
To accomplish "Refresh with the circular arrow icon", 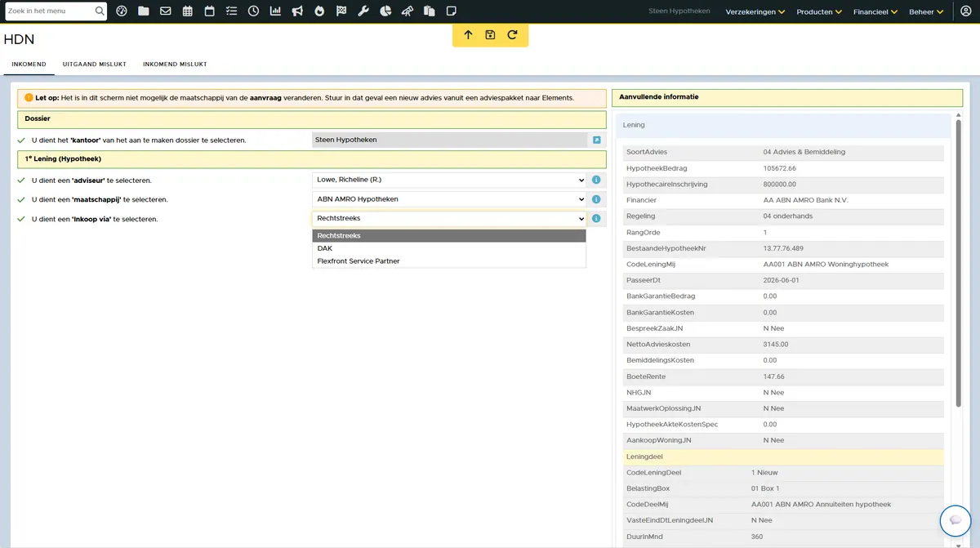I will pos(512,35).
